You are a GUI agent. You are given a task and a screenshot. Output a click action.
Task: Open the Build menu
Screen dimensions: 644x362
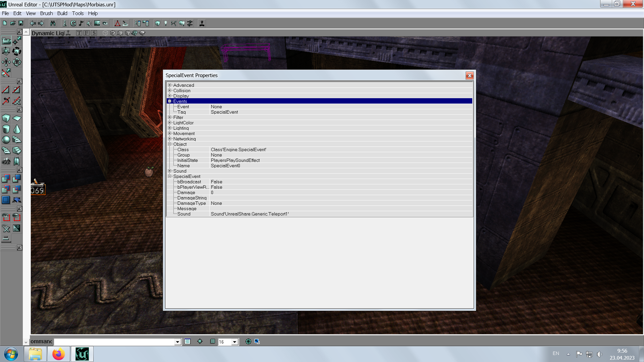pos(62,13)
